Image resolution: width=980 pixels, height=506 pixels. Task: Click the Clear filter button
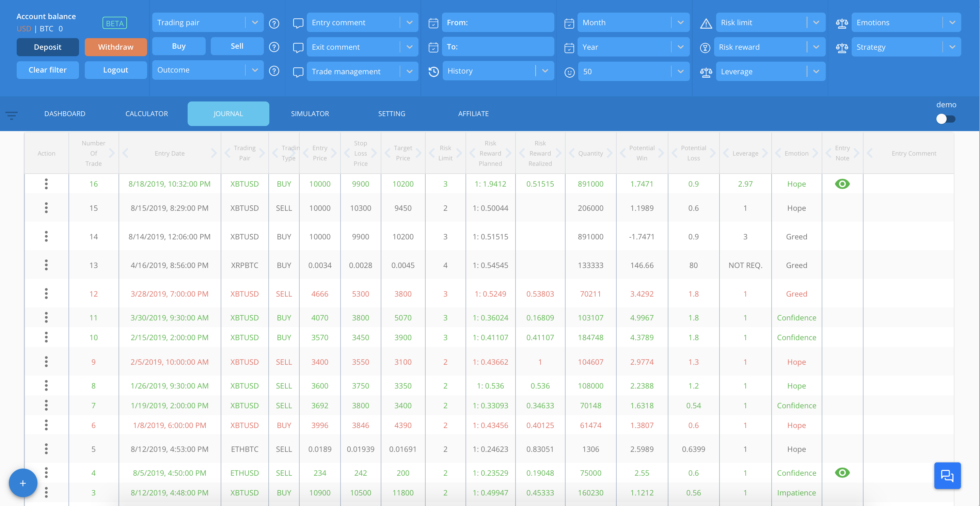(48, 70)
